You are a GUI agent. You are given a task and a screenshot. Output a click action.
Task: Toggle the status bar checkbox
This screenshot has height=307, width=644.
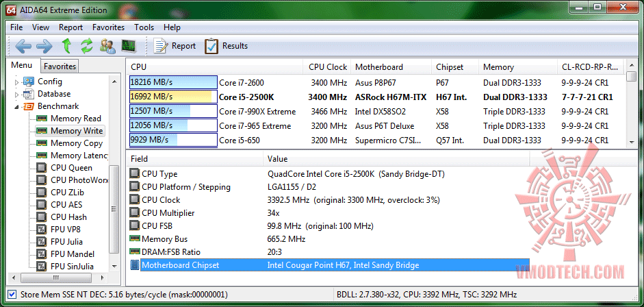click(x=12, y=294)
